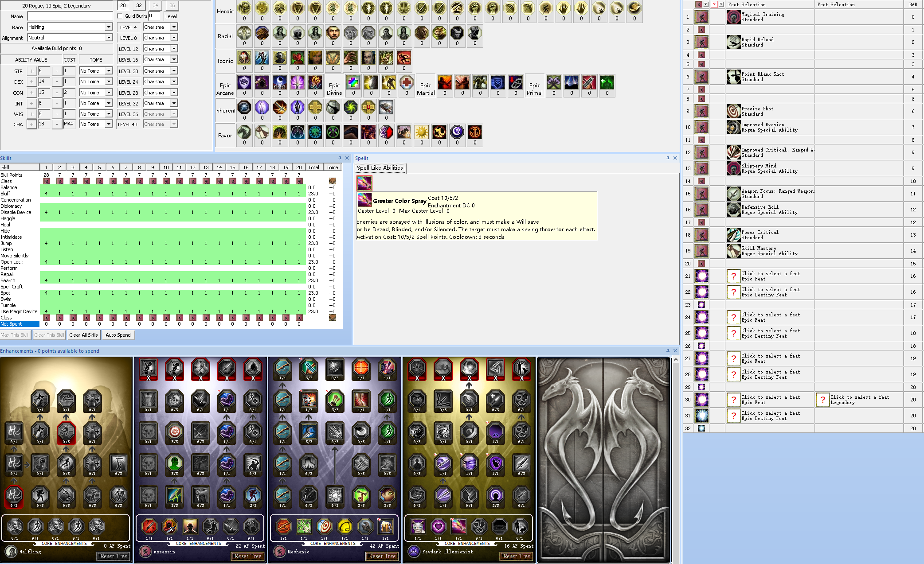
Task: Open the Race dropdown showing Halfling
Action: tap(70, 27)
